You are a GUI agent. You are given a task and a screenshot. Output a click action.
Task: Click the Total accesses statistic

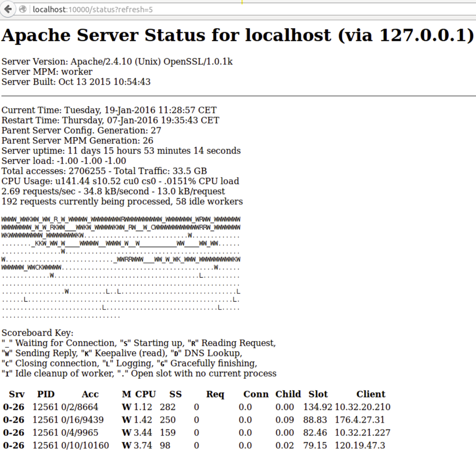pos(104,171)
